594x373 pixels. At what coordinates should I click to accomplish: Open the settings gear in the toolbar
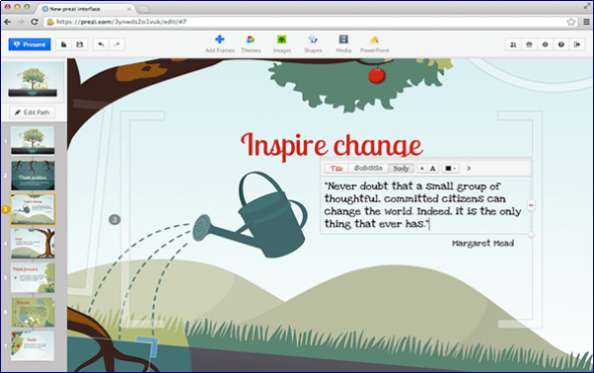point(545,44)
